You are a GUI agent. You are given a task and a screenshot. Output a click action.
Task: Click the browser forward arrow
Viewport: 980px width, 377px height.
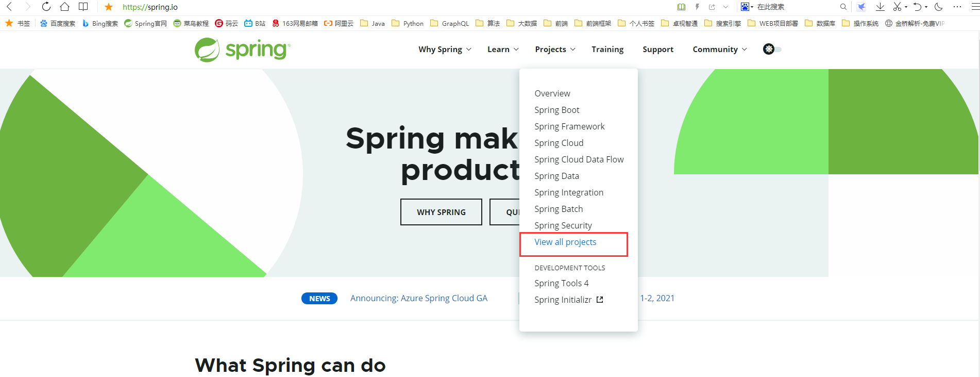click(x=28, y=7)
